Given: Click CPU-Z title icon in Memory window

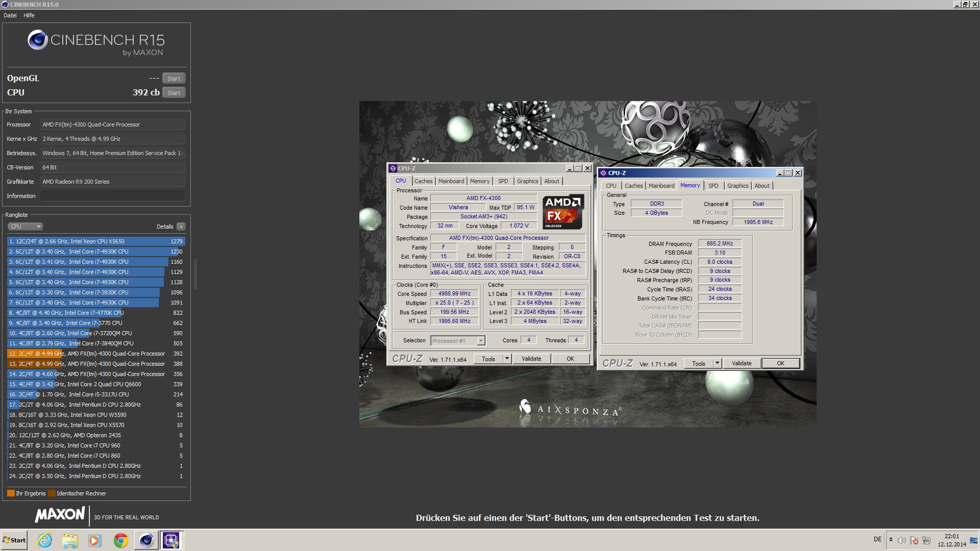Looking at the screenshot, I should (603, 173).
